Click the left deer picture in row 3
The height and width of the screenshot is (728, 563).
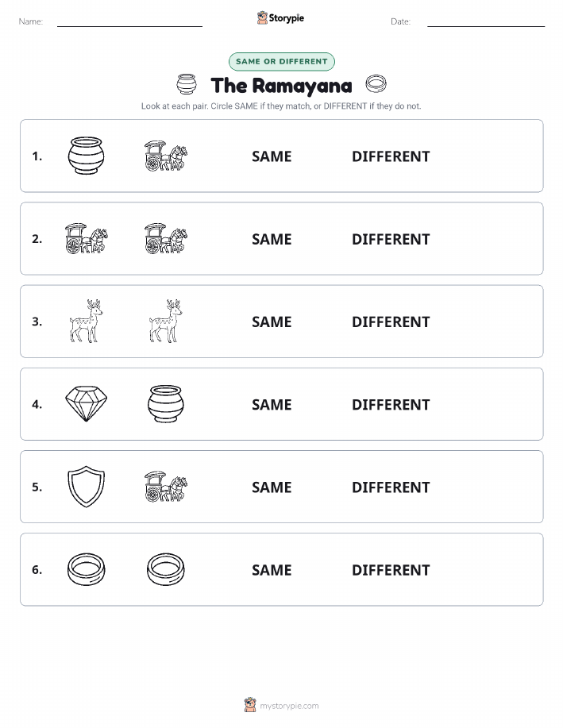click(86, 321)
